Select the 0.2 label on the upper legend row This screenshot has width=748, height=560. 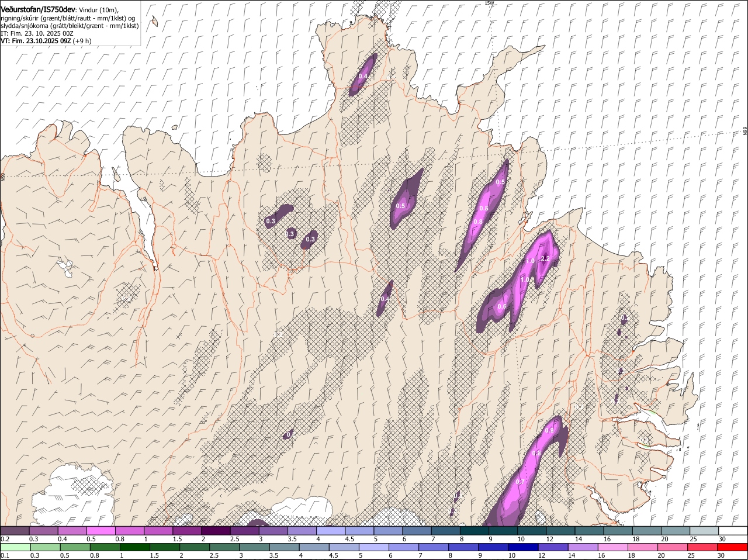[5, 538]
